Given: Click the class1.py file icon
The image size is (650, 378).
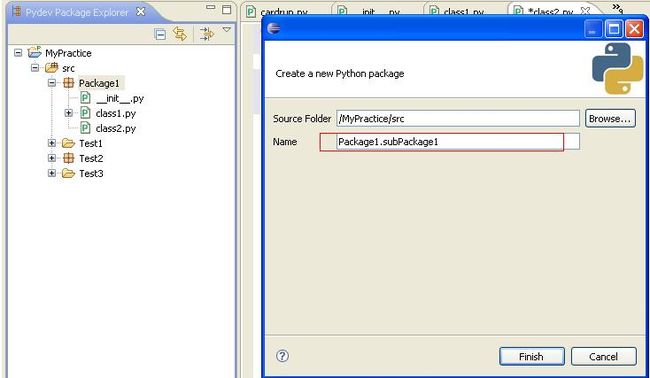Looking at the screenshot, I should click(85, 113).
